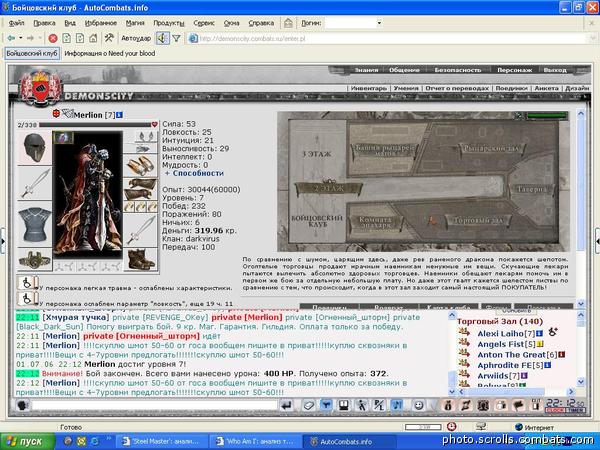Open the Инвентарь link
This screenshot has width=600, height=450.
369,88
